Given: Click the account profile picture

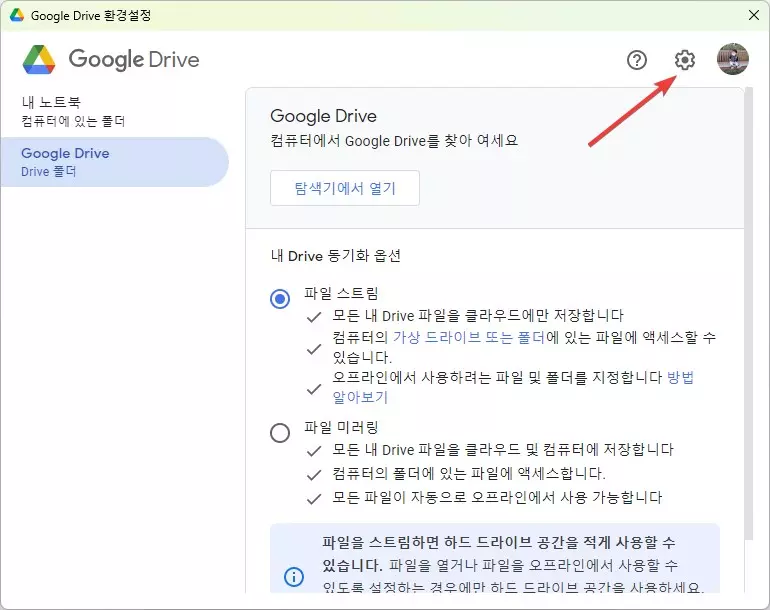Looking at the screenshot, I should click(733, 59).
